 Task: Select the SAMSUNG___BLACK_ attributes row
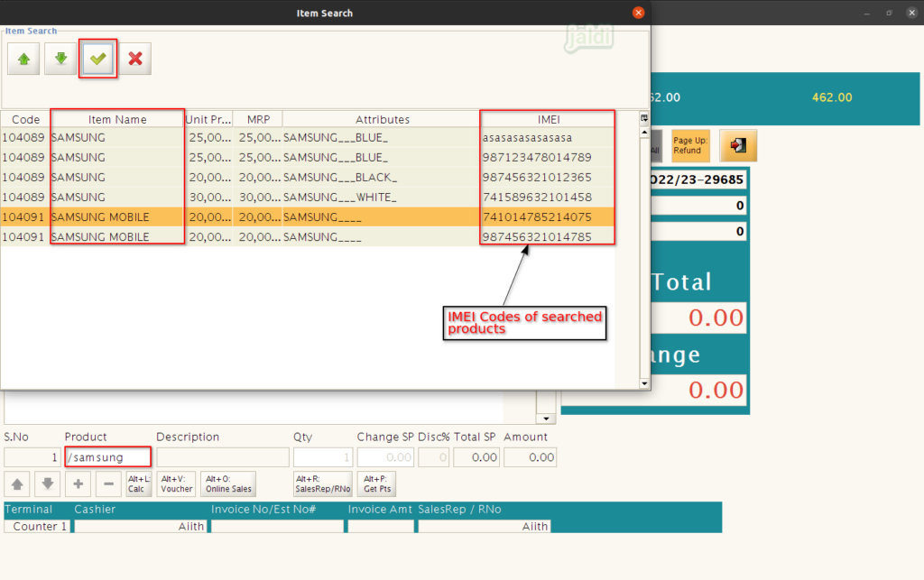(308, 177)
